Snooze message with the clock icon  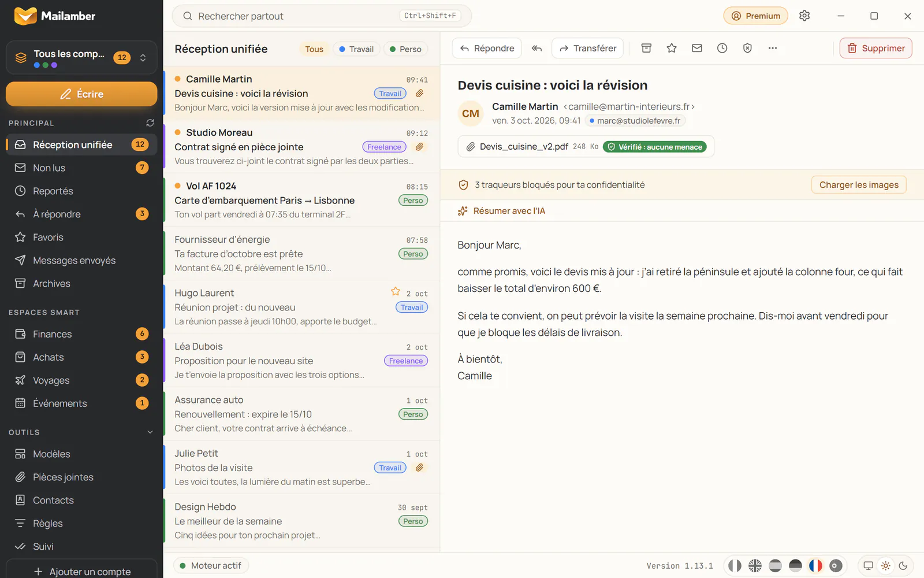(x=722, y=48)
